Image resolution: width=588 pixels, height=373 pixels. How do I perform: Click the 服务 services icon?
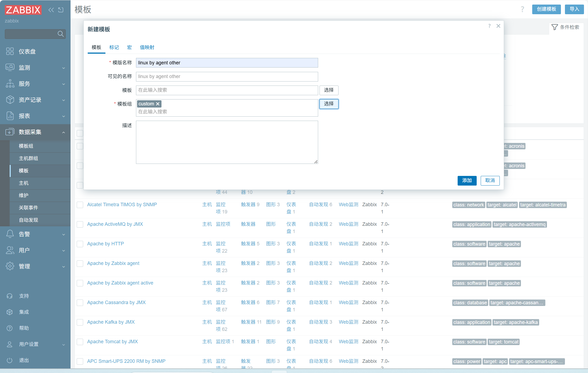tap(10, 83)
